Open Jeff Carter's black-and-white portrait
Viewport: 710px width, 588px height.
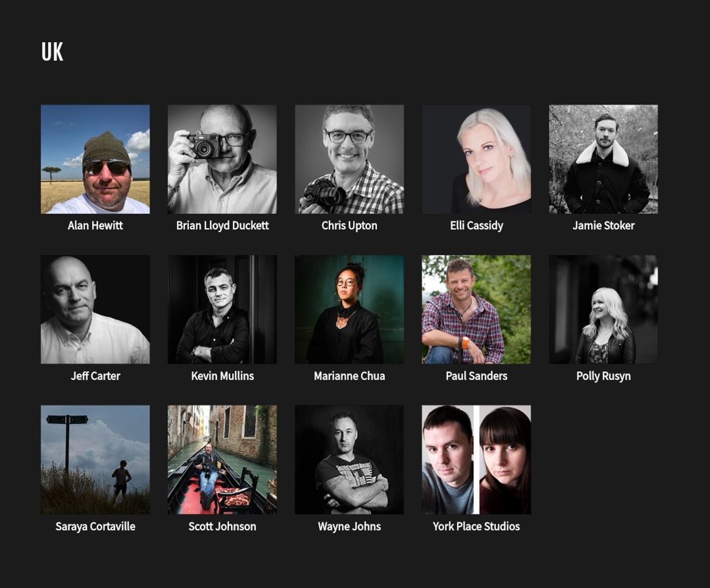(95, 309)
